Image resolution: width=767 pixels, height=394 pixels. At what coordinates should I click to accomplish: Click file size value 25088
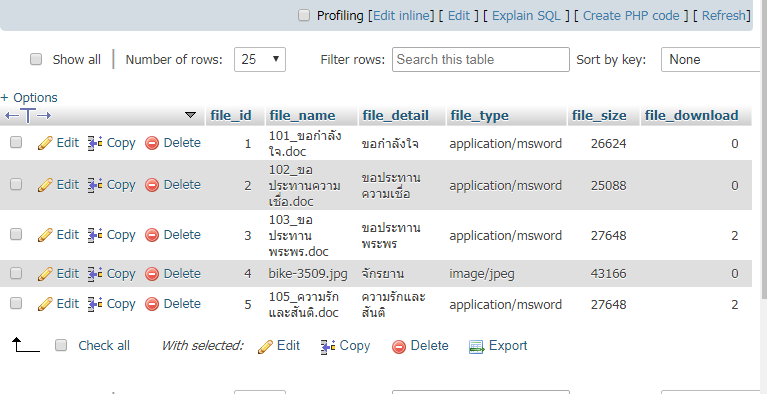pyautogui.click(x=609, y=186)
